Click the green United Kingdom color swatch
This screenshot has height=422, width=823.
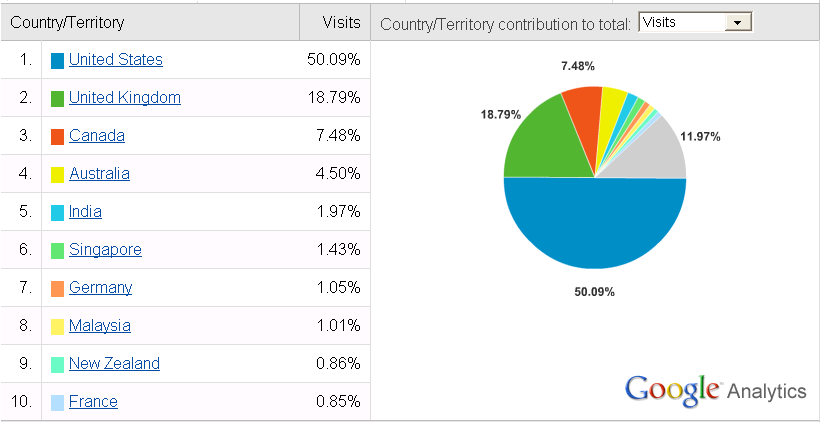[58, 99]
